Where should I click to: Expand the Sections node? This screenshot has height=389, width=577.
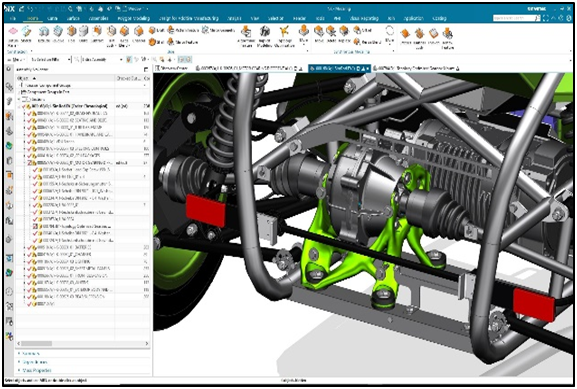click(x=19, y=99)
